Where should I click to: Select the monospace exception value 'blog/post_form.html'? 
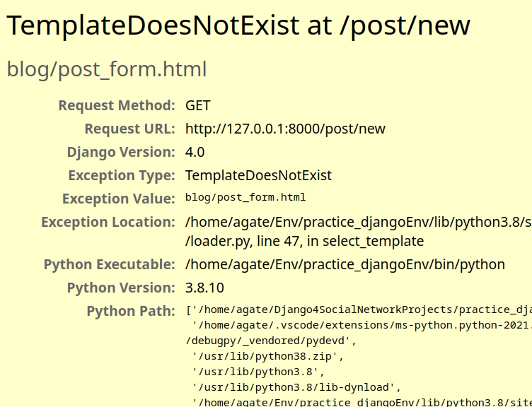click(245, 197)
